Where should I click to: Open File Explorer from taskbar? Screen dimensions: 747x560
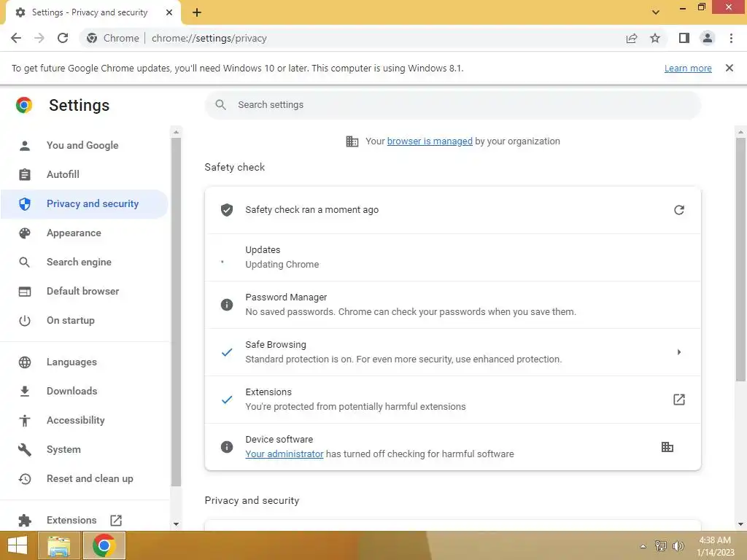59,545
